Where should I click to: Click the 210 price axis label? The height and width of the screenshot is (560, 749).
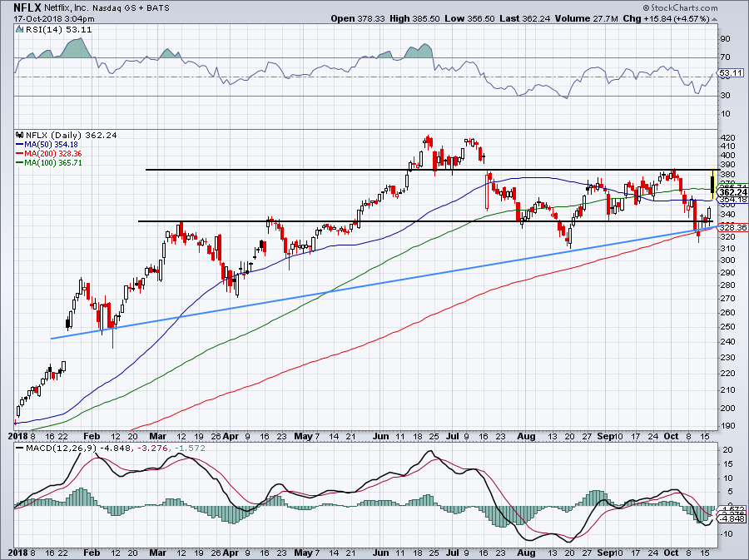point(728,390)
